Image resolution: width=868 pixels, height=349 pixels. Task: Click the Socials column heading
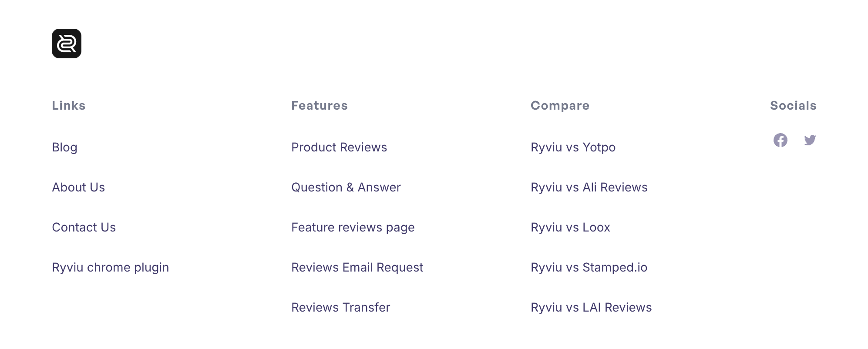click(794, 105)
